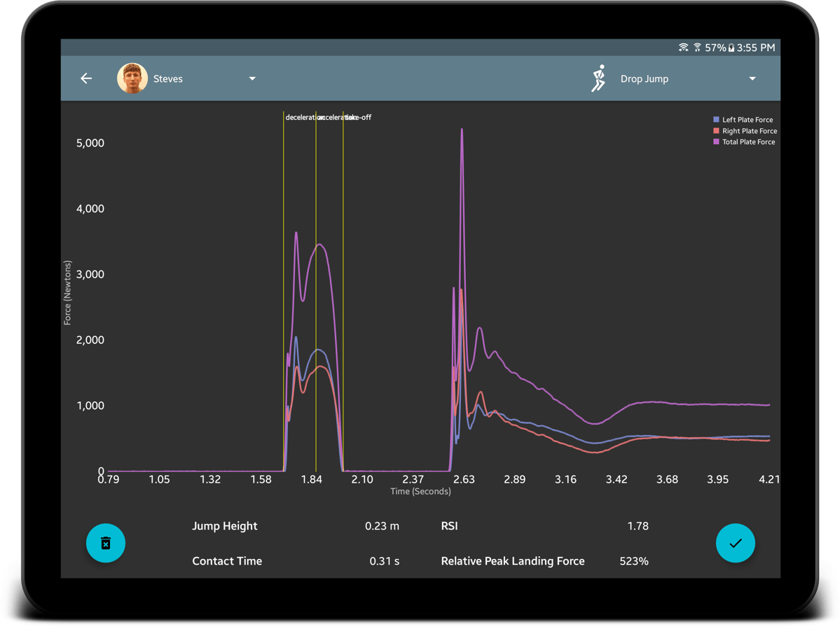This screenshot has width=840, height=627.
Task: Open the athlete dropdown next to Steves
Action: click(252, 78)
